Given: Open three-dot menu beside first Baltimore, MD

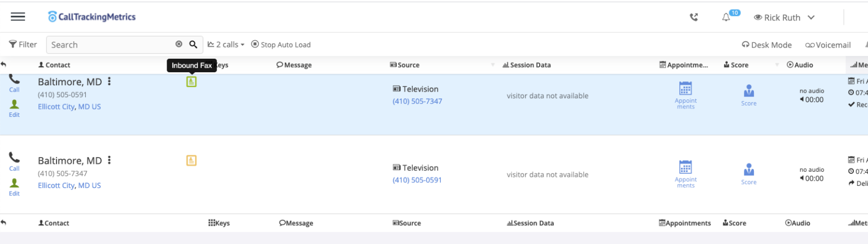Looking at the screenshot, I should (109, 82).
